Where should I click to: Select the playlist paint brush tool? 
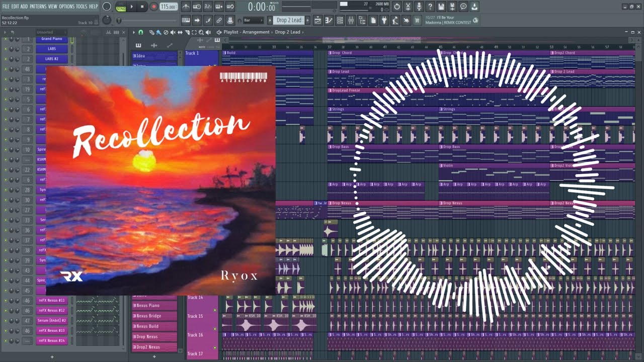pos(158,32)
